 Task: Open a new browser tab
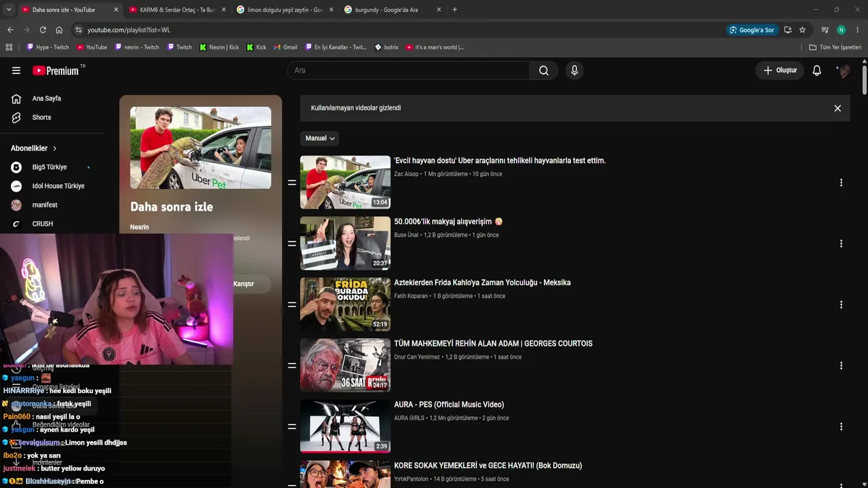454,9
